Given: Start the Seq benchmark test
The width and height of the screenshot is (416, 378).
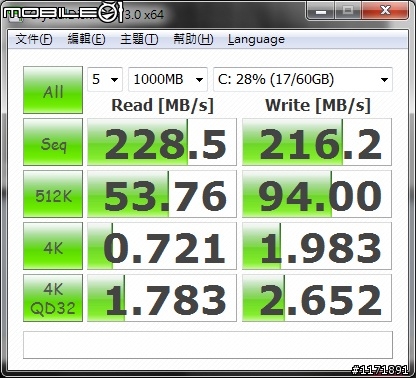Looking at the screenshot, I should (53, 142).
